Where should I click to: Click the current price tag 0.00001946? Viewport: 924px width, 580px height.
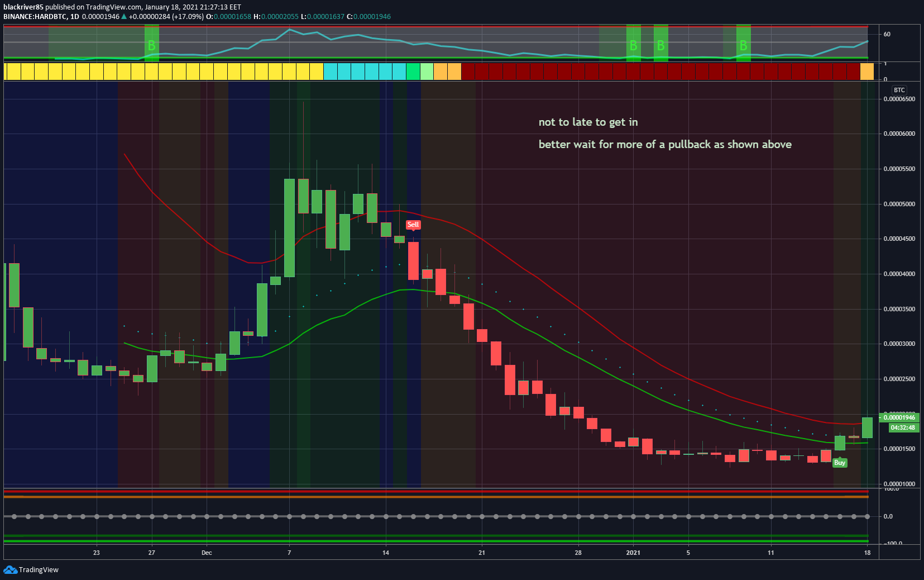(x=899, y=417)
